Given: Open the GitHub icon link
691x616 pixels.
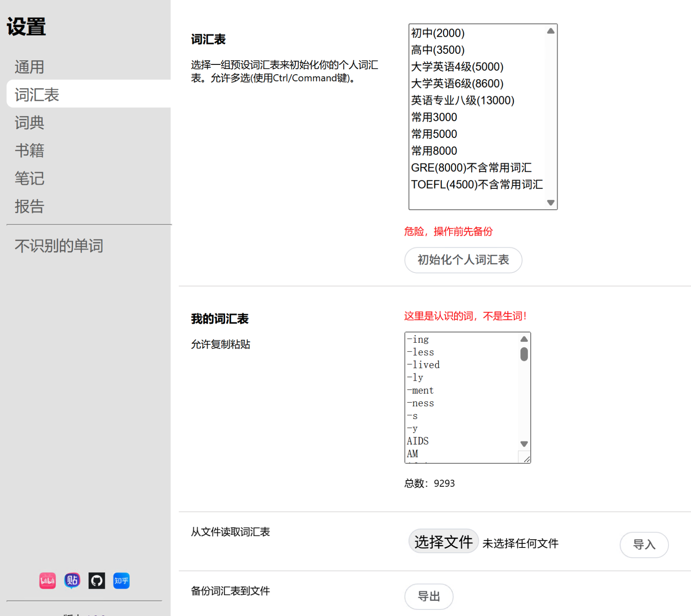Looking at the screenshot, I should point(97,581).
